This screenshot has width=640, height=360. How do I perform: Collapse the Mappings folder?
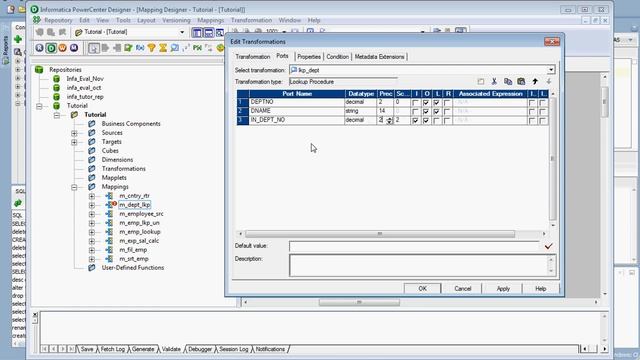[x=74, y=187]
